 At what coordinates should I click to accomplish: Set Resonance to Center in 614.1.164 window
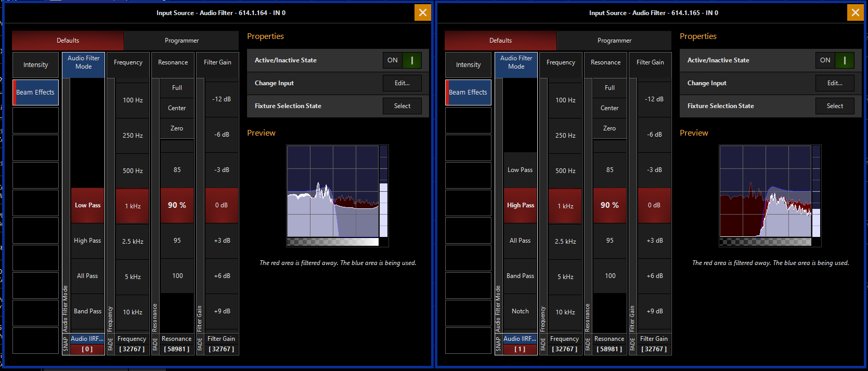pyautogui.click(x=177, y=108)
